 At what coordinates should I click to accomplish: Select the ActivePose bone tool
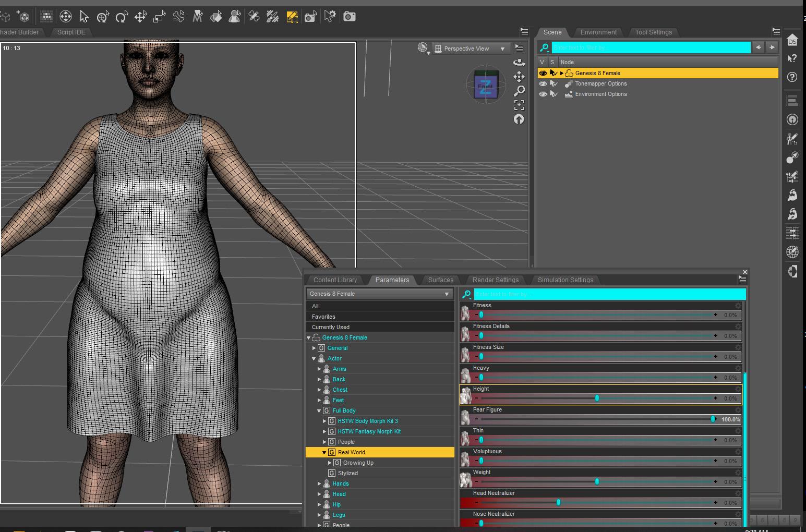coord(178,17)
